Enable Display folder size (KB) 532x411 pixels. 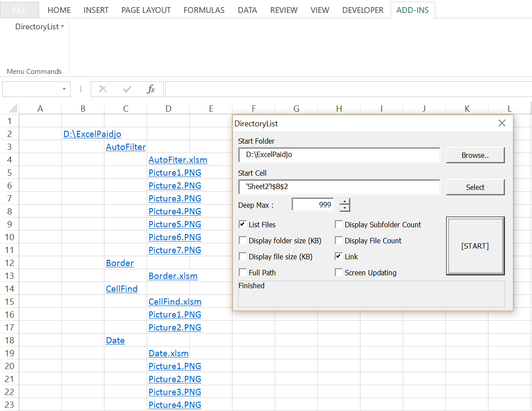point(243,241)
